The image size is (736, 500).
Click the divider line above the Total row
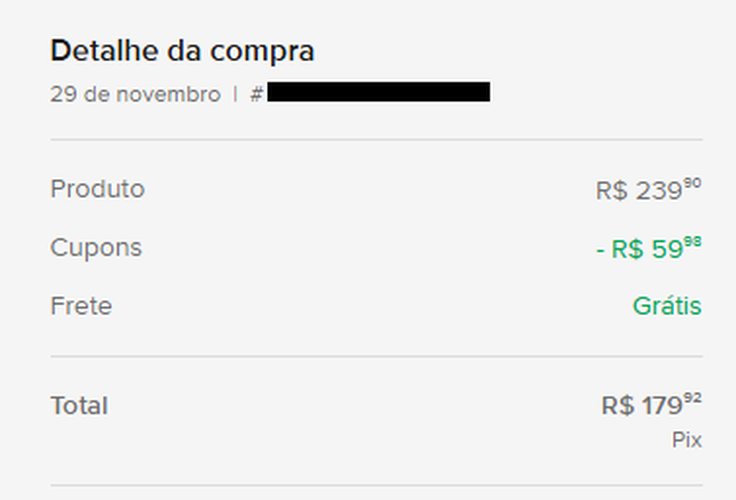tap(376, 356)
